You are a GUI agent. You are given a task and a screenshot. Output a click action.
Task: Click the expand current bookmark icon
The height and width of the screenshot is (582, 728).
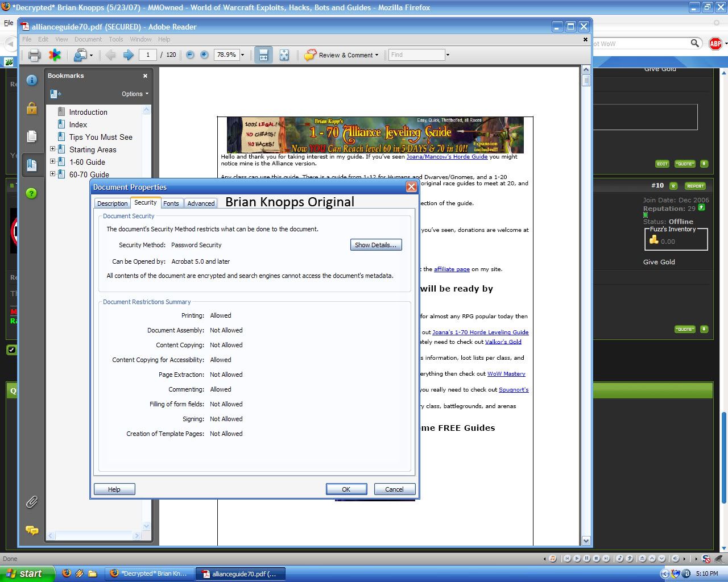coord(56,94)
